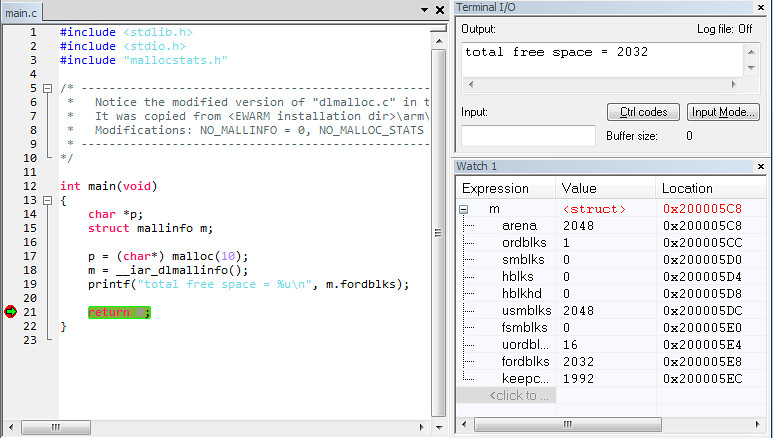Select the arena row in Watch
This screenshot has height=438, width=773.
point(611,226)
